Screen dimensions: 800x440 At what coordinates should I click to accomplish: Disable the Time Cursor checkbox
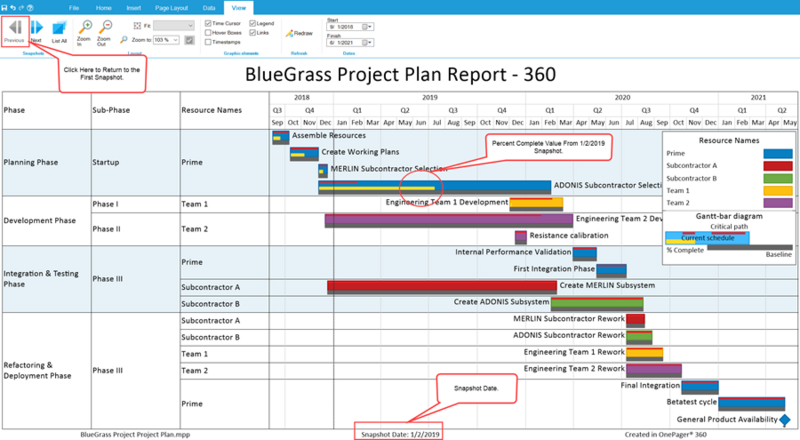[208, 23]
